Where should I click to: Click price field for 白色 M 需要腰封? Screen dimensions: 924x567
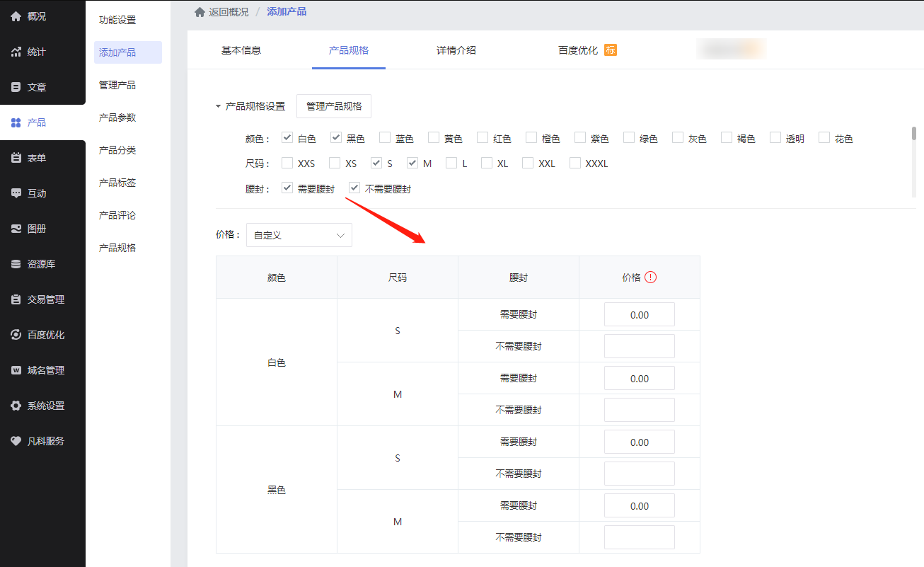(640, 379)
